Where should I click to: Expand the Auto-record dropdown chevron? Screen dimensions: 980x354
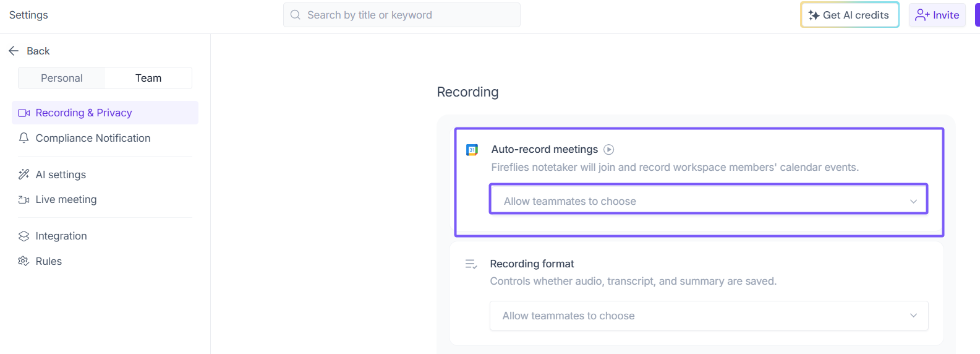click(913, 201)
